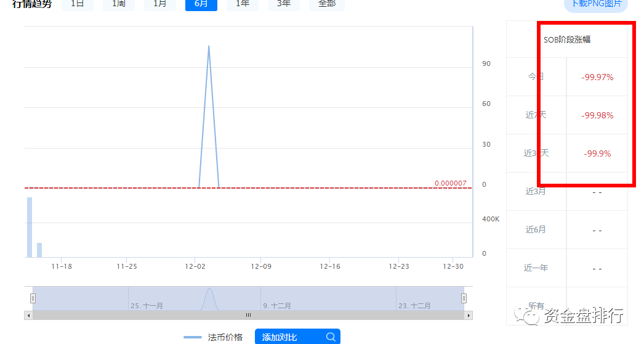Select the 全部 time range tab
644x344 pixels.
point(326,4)
